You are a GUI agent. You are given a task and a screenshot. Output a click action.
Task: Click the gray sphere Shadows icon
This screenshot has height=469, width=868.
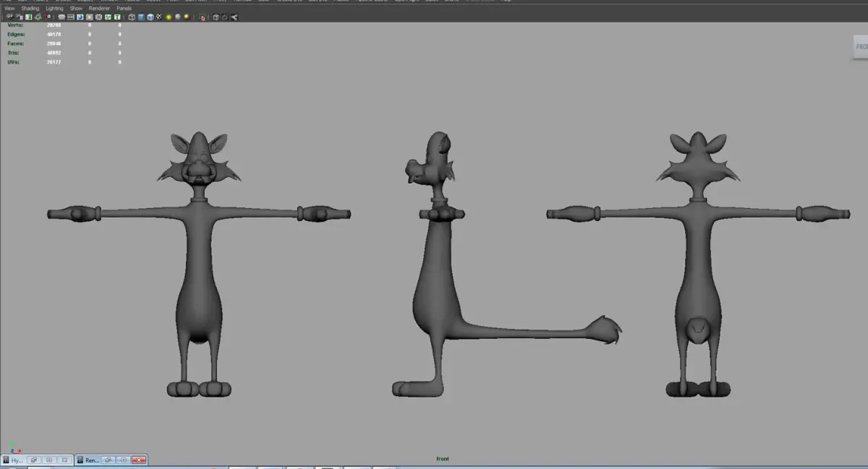point(178,17)
